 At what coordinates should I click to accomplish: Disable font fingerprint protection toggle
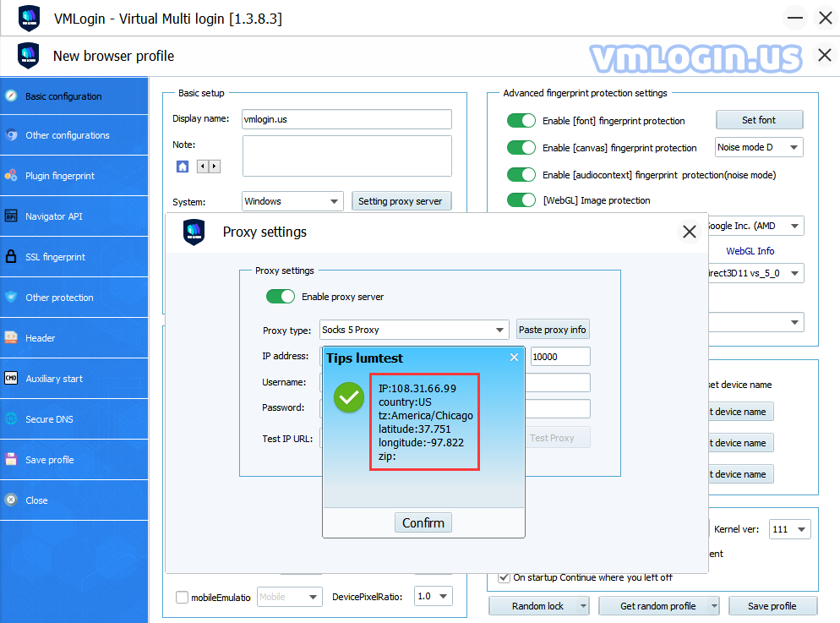[521, 121]
